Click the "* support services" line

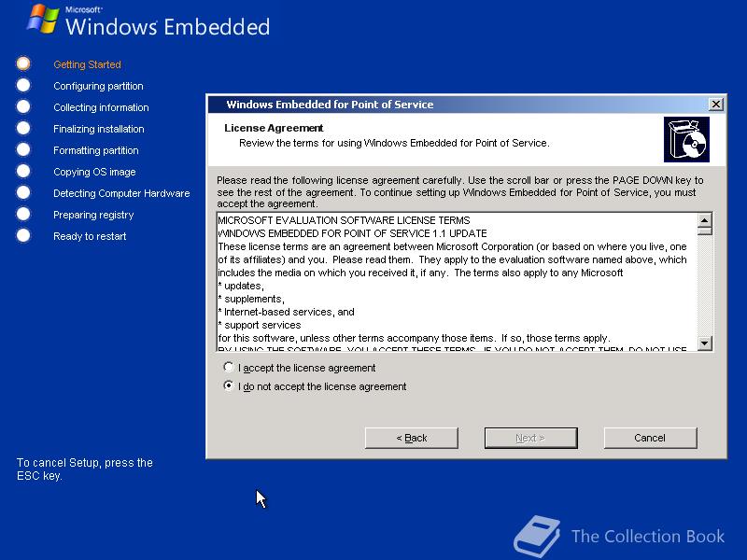260,325
